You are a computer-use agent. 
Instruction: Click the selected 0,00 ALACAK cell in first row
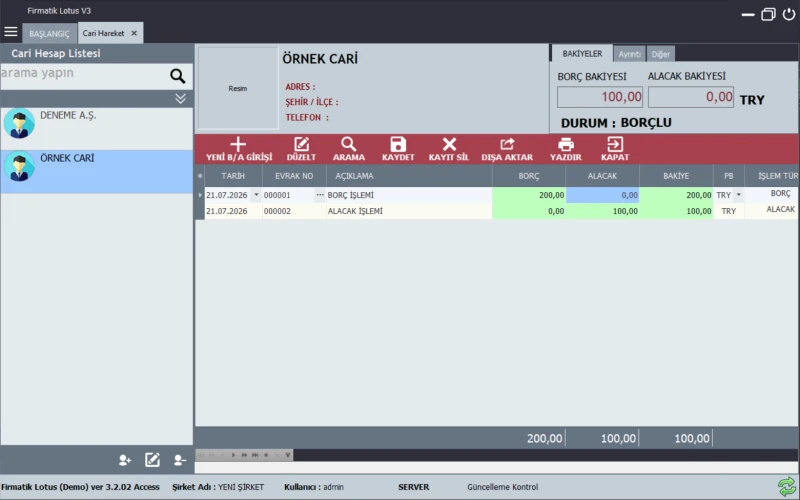point(602,195)
